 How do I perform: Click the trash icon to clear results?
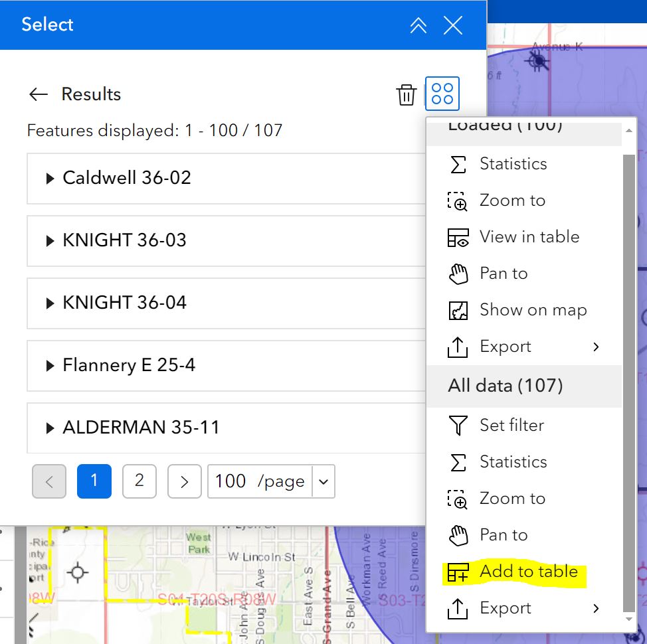(x=406, y=94)
